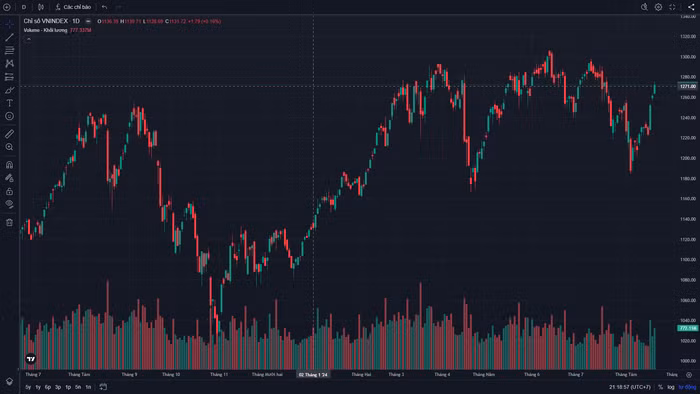This screenshot has height=394, width=700.
Task: Click the TradingView logo on chart
Action: (x=30, y=359)
